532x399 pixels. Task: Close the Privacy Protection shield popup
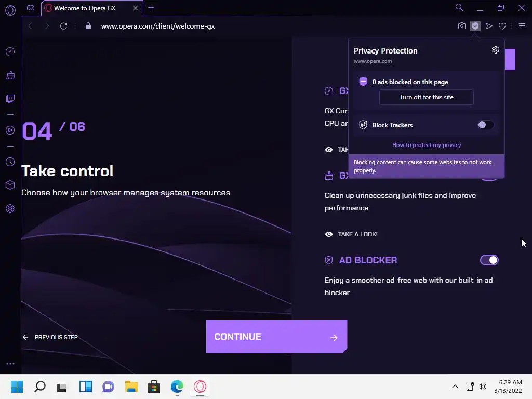click(475, 26)
